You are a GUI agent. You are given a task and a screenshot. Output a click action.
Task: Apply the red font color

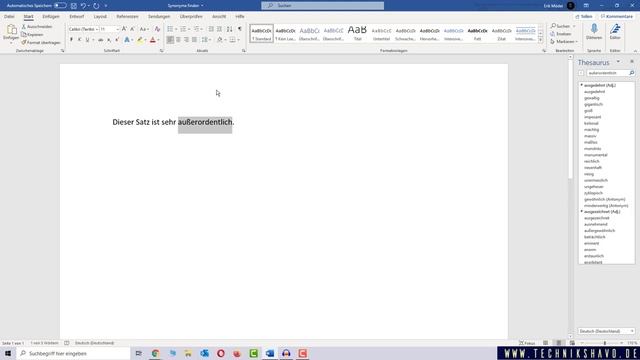[153, 40]
